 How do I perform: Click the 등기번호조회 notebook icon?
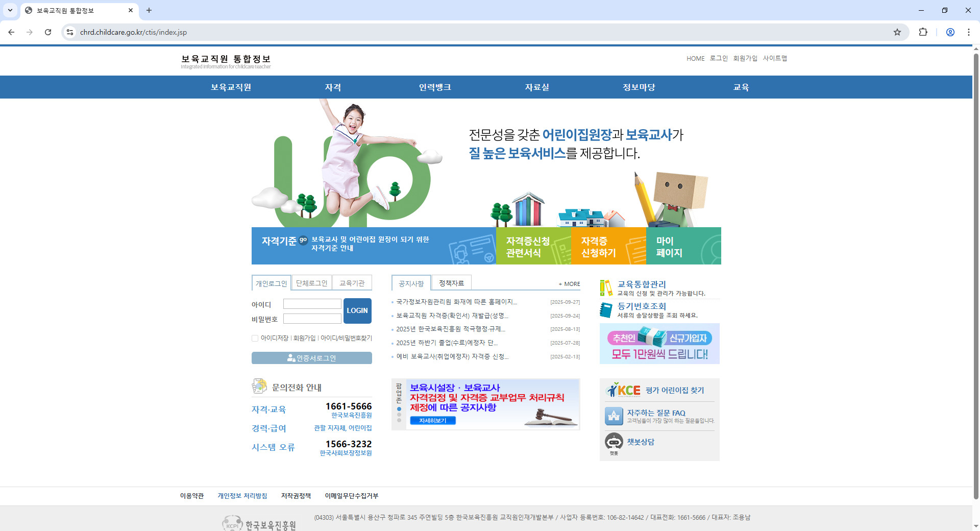click(606, 310)
